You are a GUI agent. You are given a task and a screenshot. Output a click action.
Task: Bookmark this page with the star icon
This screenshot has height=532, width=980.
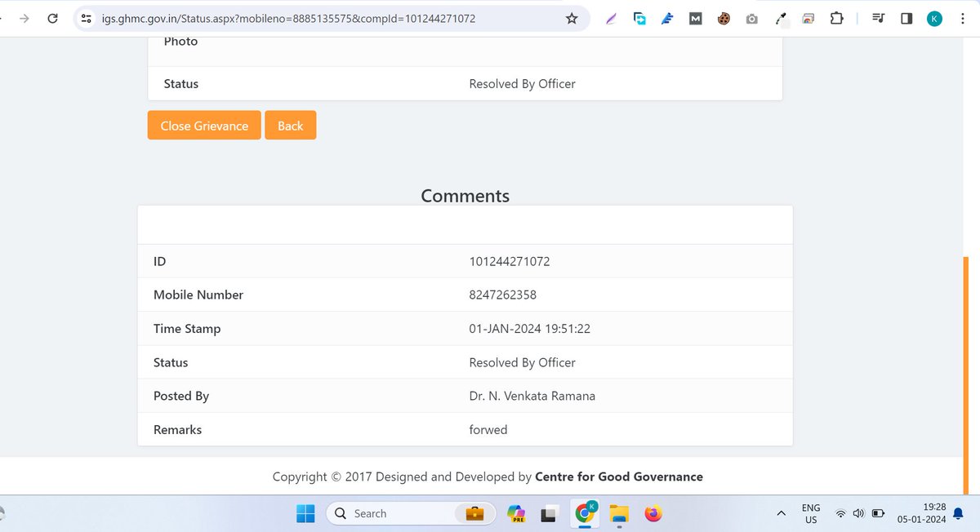point(572,18)
